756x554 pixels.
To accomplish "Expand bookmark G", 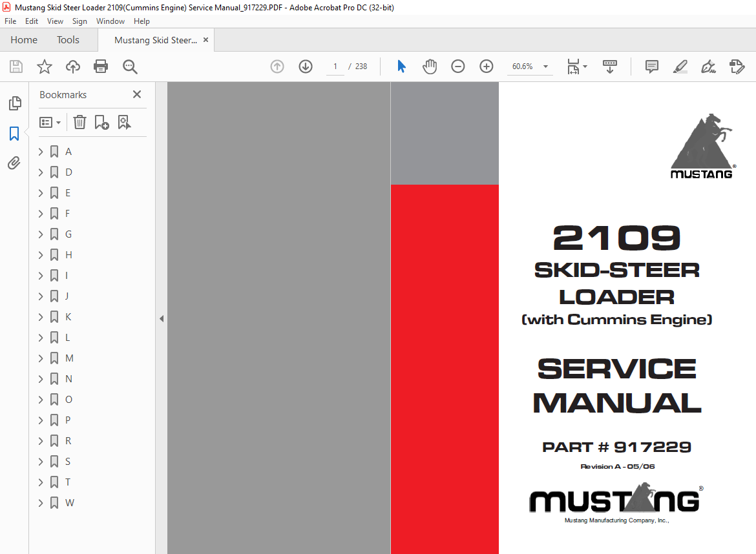I will (x=41, y=234).
